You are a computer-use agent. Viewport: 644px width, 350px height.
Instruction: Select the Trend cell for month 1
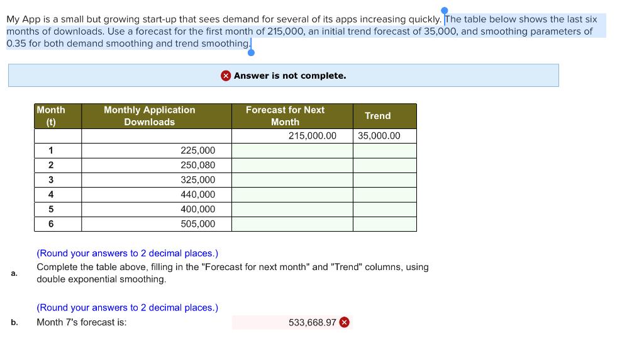[385, 150]
